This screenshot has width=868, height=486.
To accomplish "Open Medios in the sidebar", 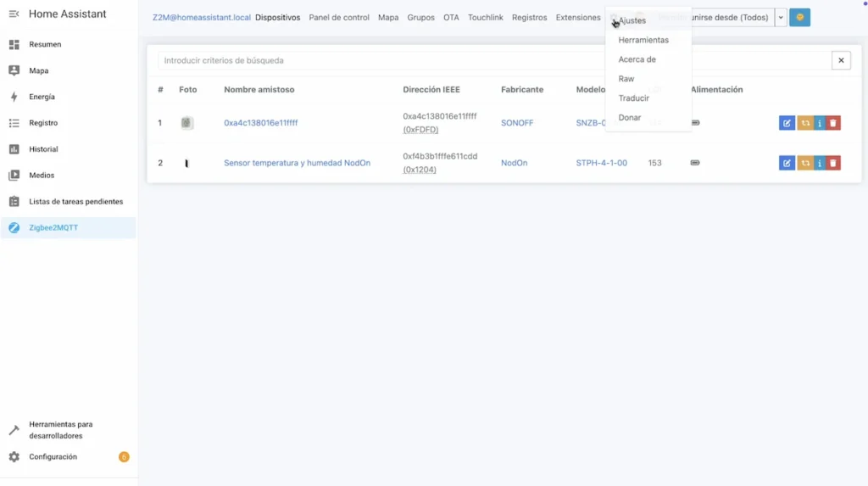I will click(x=42, y=176).
